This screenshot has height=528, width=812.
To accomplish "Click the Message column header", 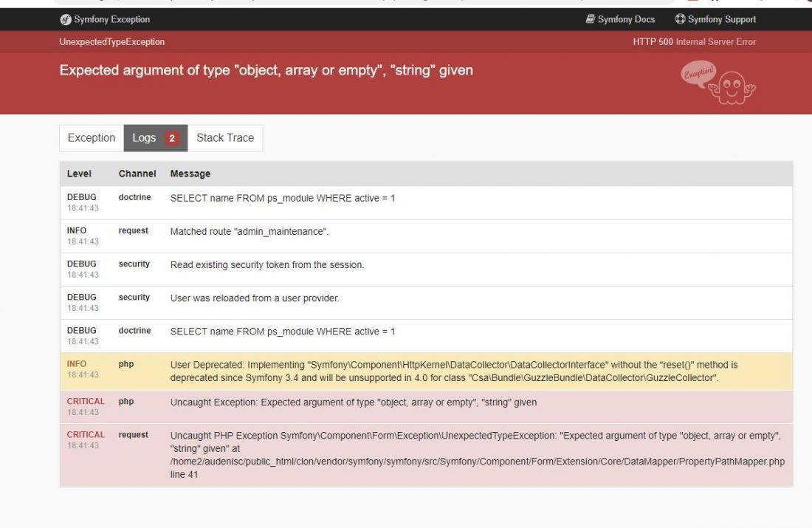I will (x=190, y=174).
